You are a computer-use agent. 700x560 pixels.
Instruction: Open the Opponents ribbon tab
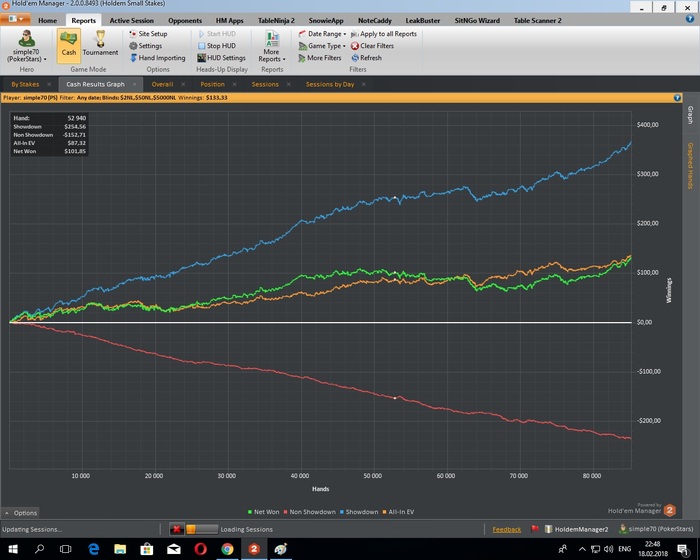185,21
